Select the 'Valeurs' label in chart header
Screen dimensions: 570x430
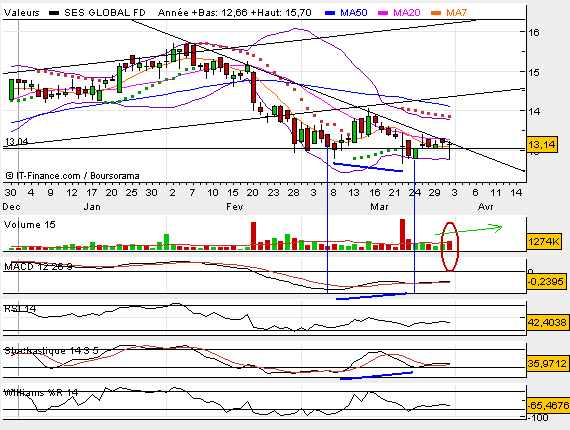point(21,13)
